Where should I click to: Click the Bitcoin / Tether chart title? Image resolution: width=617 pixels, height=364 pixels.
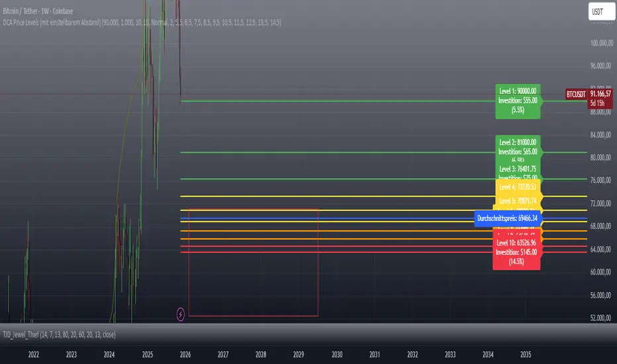coord(38,11)
